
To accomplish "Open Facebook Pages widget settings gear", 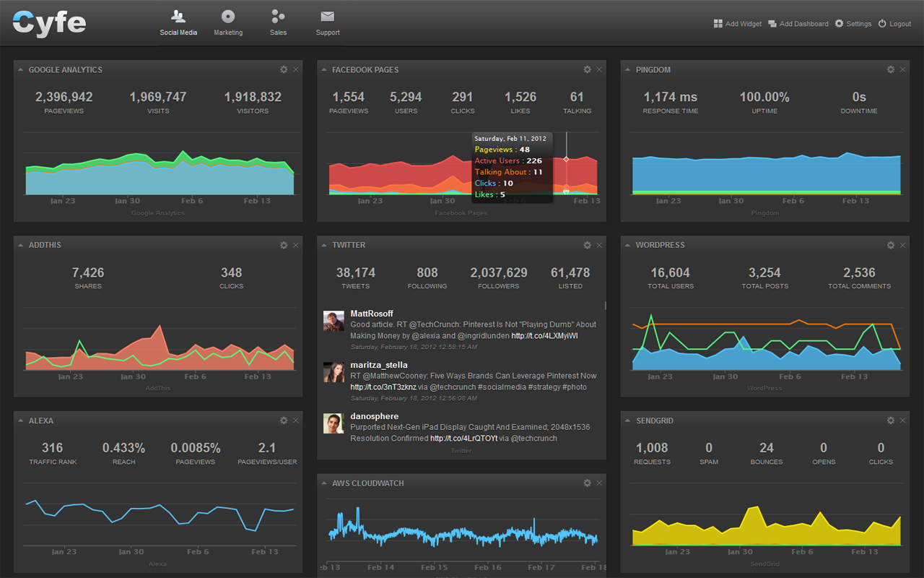I will click(587, 69).
